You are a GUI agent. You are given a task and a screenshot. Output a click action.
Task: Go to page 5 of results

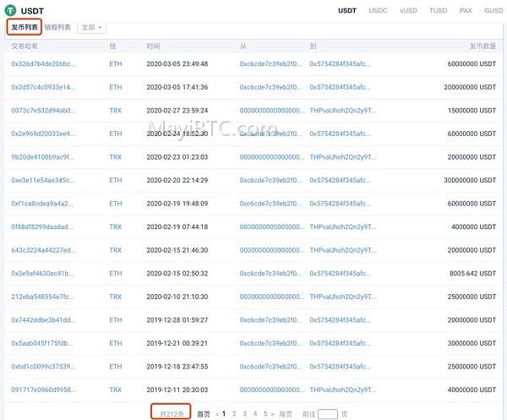[x=265, y=413]
